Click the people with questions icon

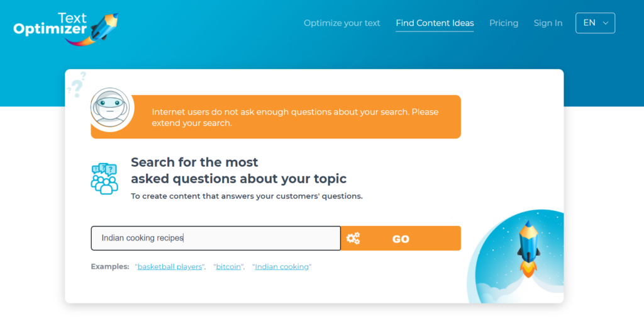[104, 178]
